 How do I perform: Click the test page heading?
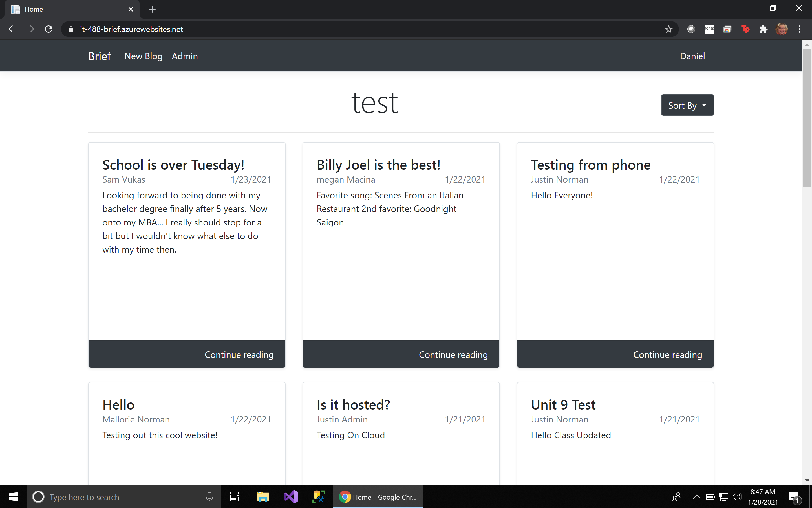(x=374, y=104)
